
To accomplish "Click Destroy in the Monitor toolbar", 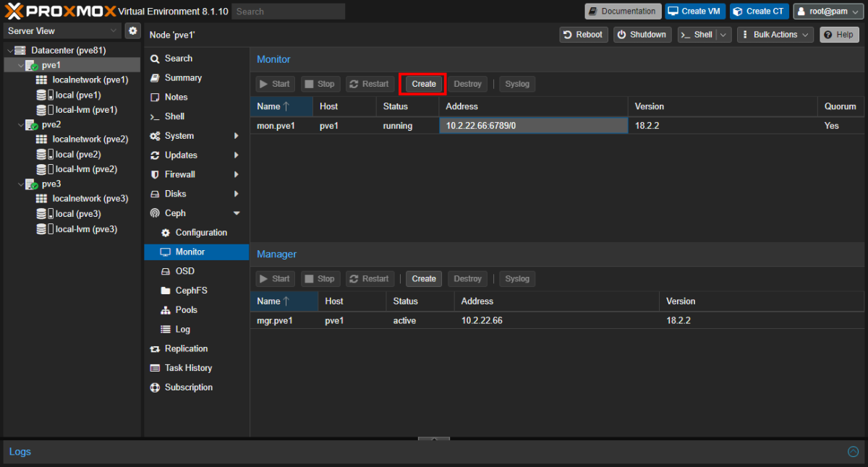I will click(467, 84).
